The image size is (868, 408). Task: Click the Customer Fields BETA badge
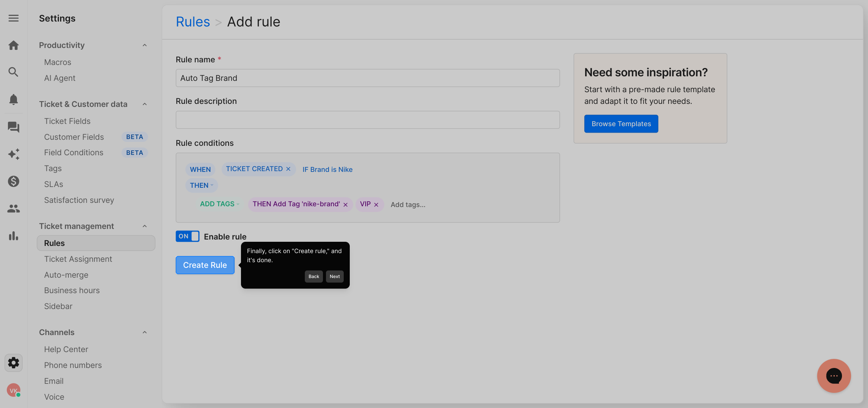tap(134, 137)
